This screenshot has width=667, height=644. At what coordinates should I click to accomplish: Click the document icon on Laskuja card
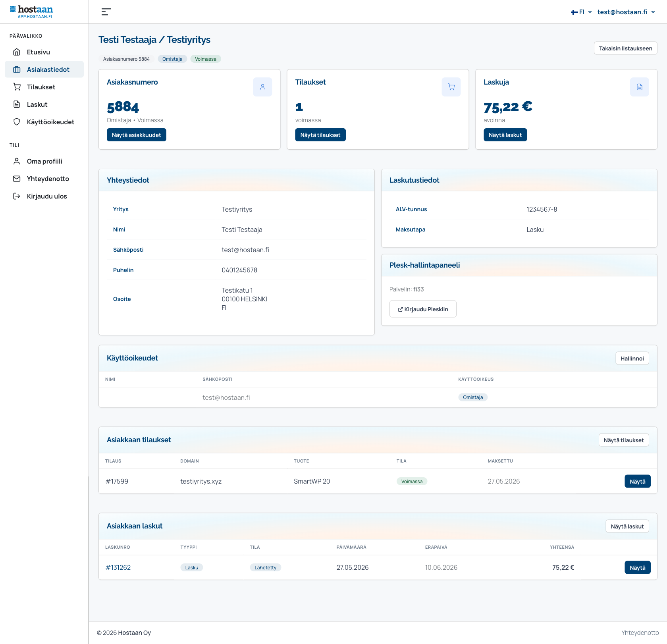[640, 87]
